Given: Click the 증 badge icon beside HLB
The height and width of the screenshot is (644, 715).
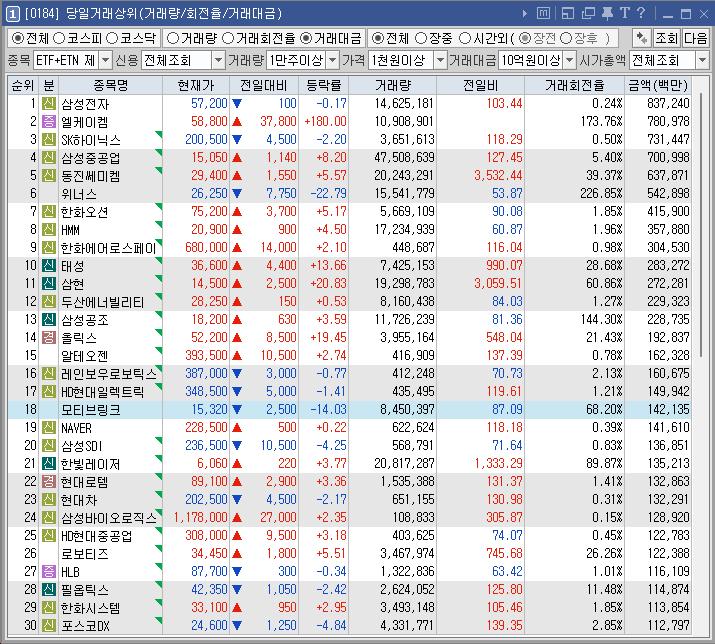Looking at the screenshot, I should pyautogui.click(x=49, y=571).
